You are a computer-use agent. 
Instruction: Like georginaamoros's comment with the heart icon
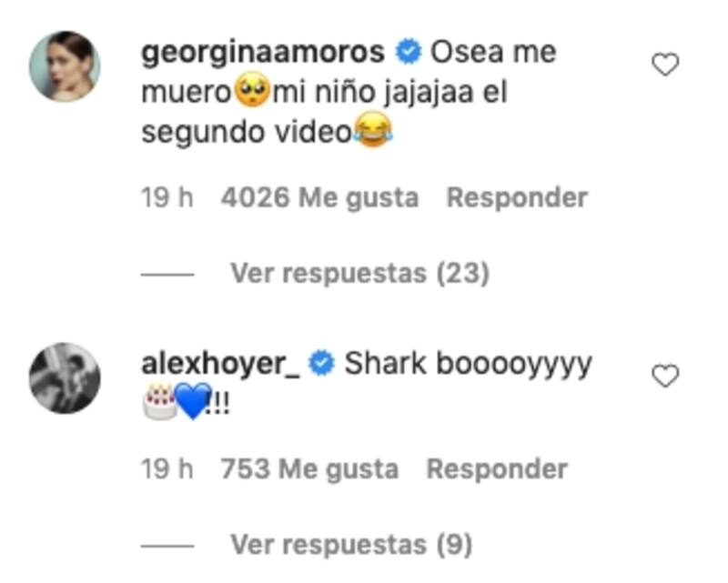[x=665, y=65]
